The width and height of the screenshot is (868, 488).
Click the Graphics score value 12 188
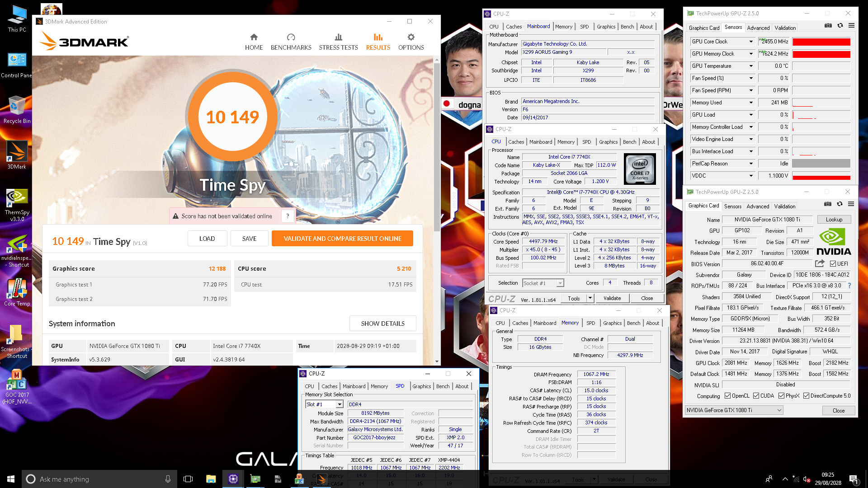click(217, 269)
